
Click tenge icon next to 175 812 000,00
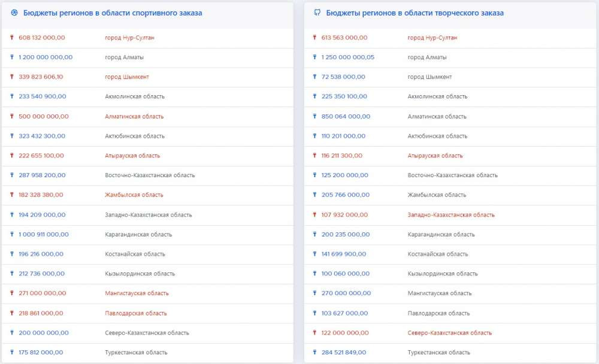(11, 353)
